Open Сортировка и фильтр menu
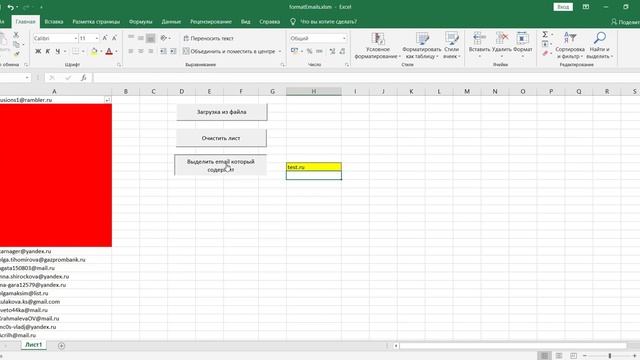 [x=570, y=46]
